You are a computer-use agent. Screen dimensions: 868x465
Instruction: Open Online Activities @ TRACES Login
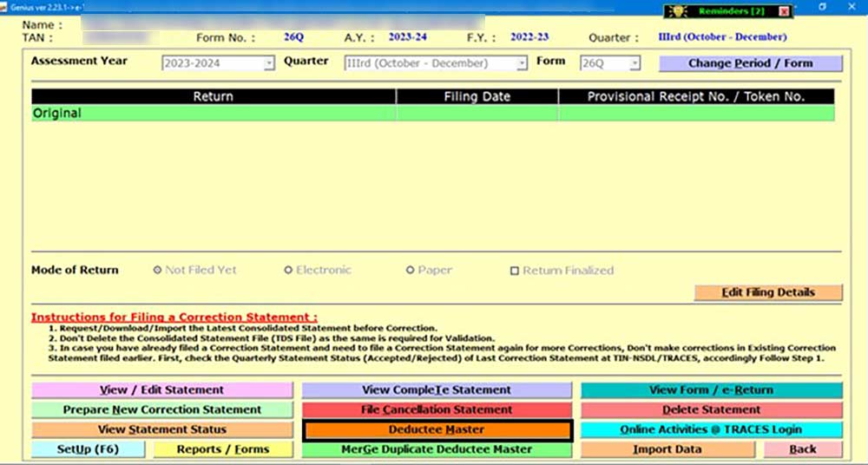pyautogui.click(x=711, y=429)
